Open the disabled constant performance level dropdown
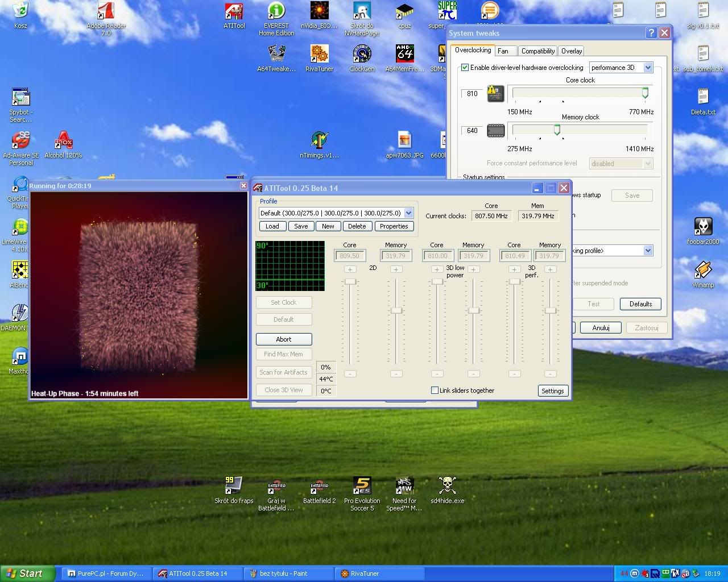The height and width of the screenshot is (582, 728). 621,163
